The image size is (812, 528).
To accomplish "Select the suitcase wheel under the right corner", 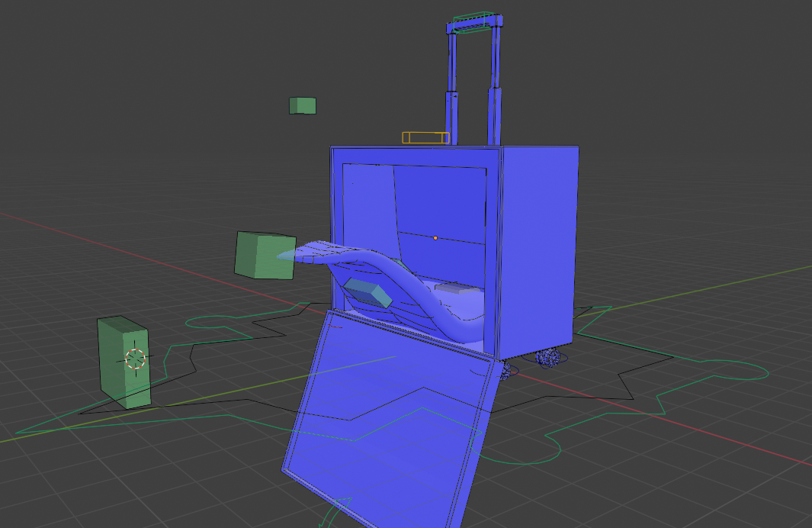I will (548, 357).
